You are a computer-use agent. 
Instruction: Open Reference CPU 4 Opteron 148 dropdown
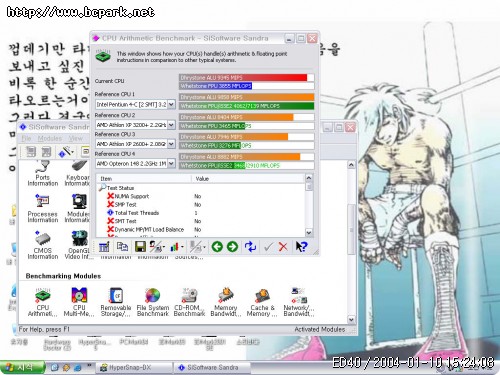(x=171, y=164)
